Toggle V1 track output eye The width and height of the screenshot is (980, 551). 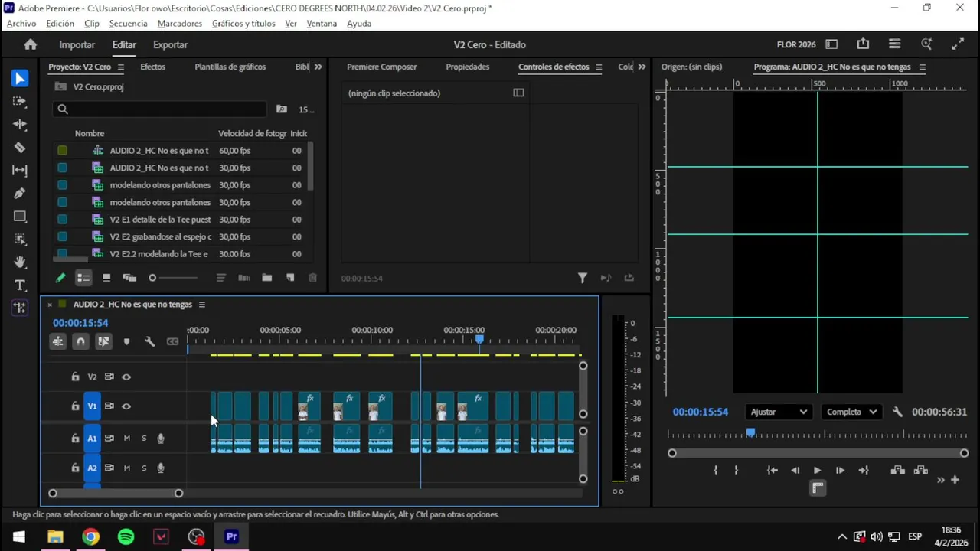click(126, 406)
